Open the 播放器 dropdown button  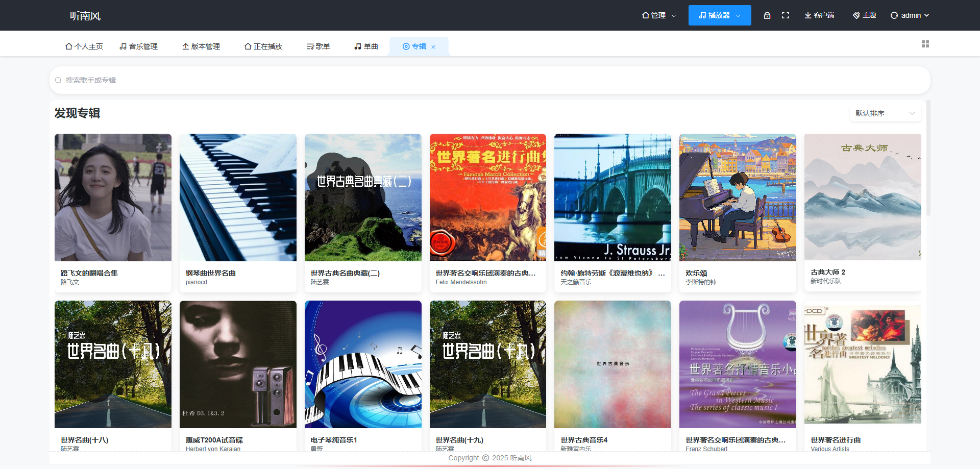coord(720,15)
